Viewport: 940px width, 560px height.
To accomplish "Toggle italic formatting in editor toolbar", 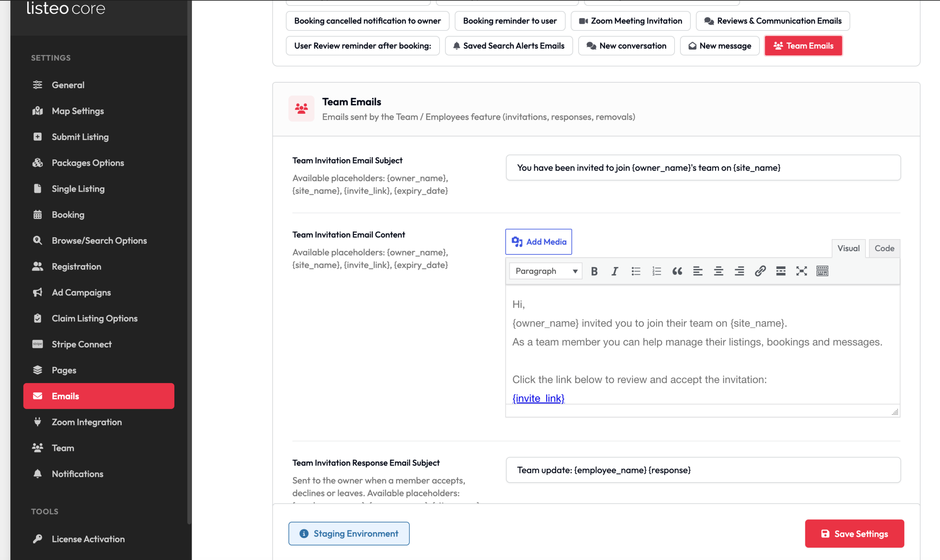I will point(615,271).
